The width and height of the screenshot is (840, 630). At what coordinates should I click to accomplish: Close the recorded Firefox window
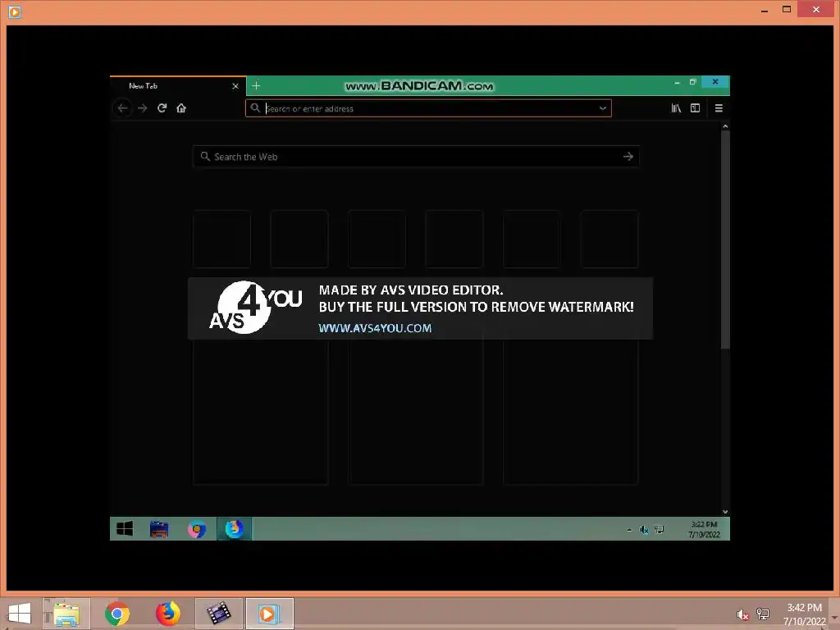click(x=715, y=81)
